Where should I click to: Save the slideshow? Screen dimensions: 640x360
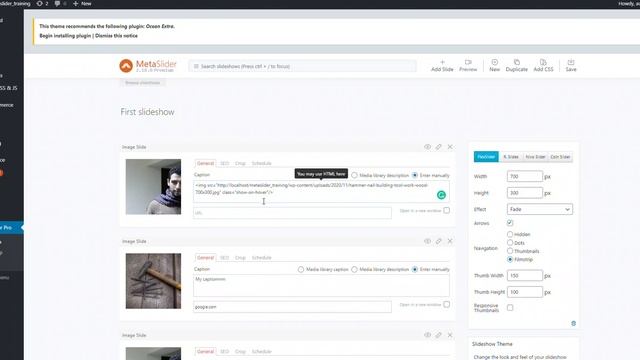[571, 66]
